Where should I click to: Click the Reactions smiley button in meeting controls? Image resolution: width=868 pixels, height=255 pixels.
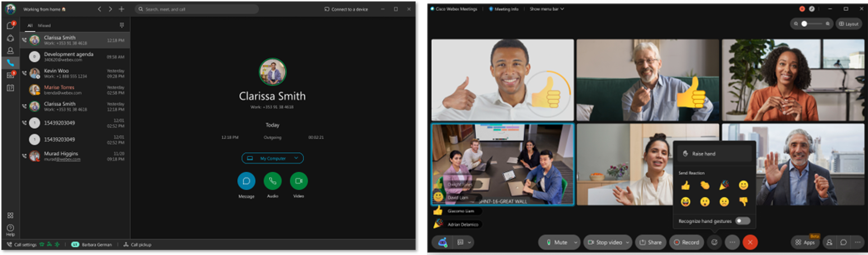[x=714, y=242]
